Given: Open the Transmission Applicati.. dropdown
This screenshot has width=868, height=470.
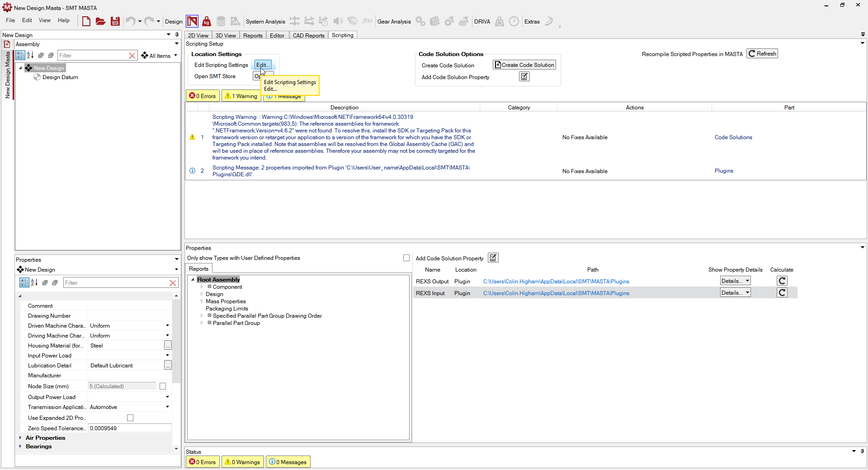Looking at the screenshot, I should tap(167, 407).
